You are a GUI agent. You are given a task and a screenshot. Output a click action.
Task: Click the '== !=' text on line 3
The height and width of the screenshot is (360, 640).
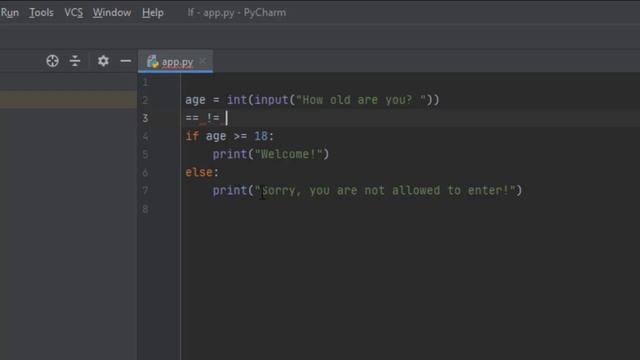click(x=202, y=118)
